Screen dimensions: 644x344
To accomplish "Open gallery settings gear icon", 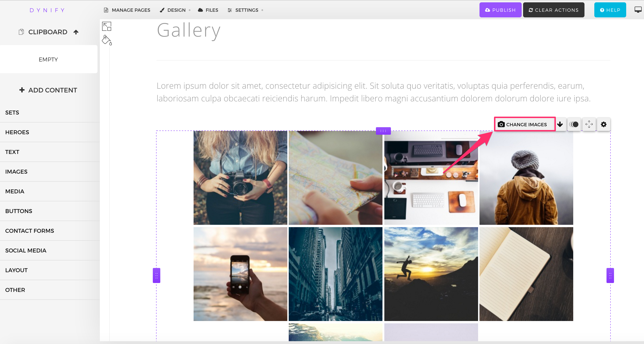I will tap(603, 124).
